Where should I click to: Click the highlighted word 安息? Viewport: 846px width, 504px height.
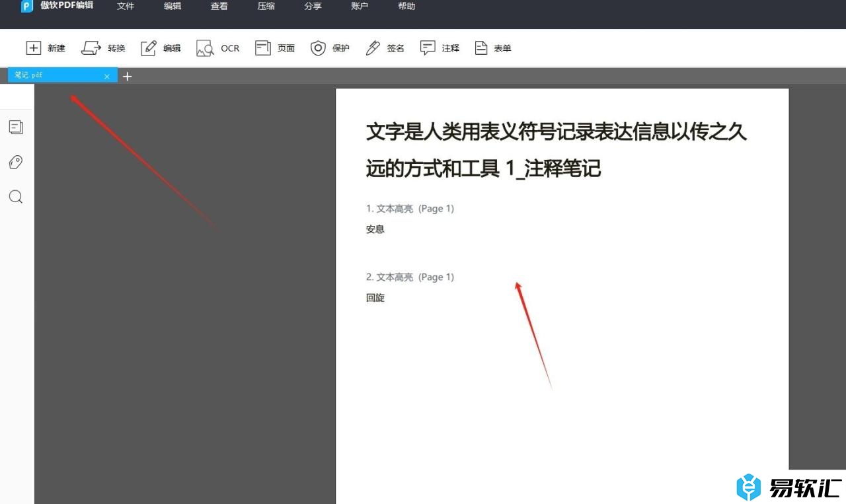375,230
